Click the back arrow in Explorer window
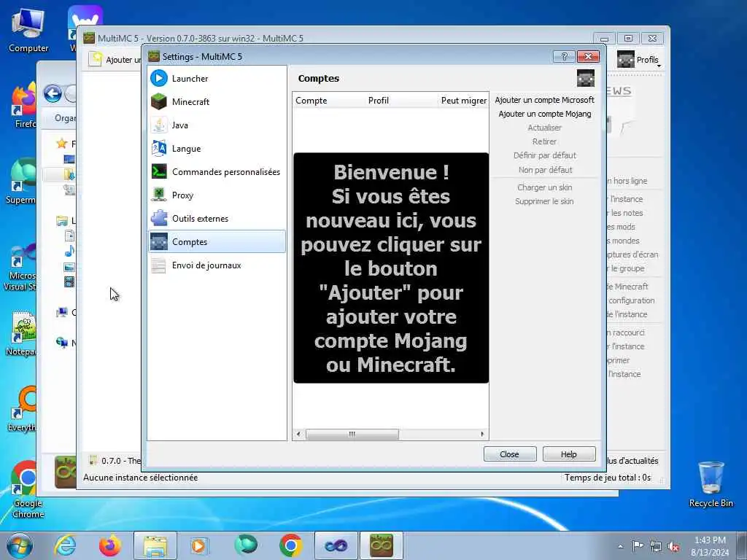This screenshot has height=560, width=747. click(x=53, y=94)
